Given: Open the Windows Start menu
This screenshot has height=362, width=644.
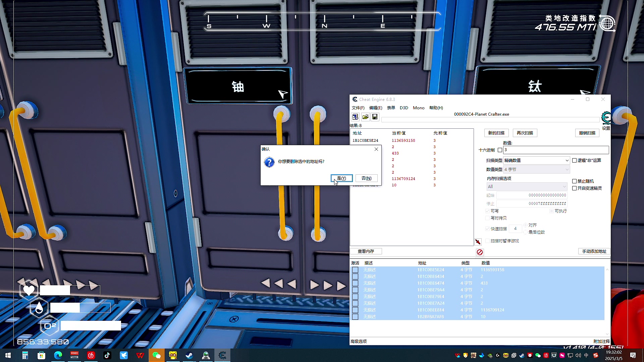Looking at the screenshot, I should 8,355.
